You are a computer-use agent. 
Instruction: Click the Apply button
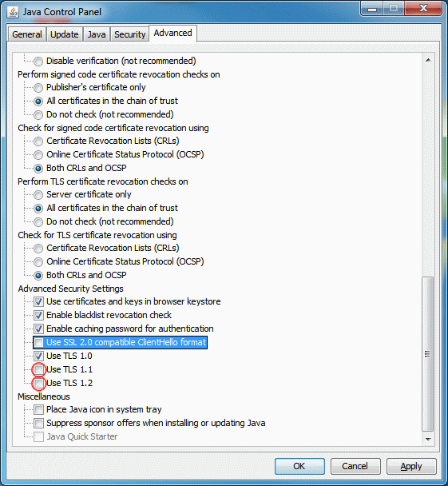(x=411, y=466)
